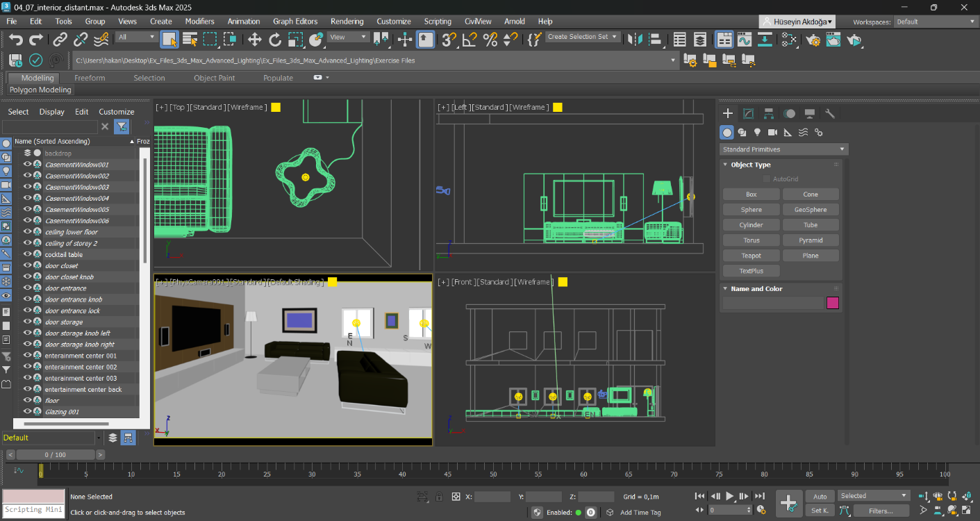Screen dimensions: 980x521
Task: Toggle the Percent Snap icon
Action: pyautogui.click(x=490, y=40)
